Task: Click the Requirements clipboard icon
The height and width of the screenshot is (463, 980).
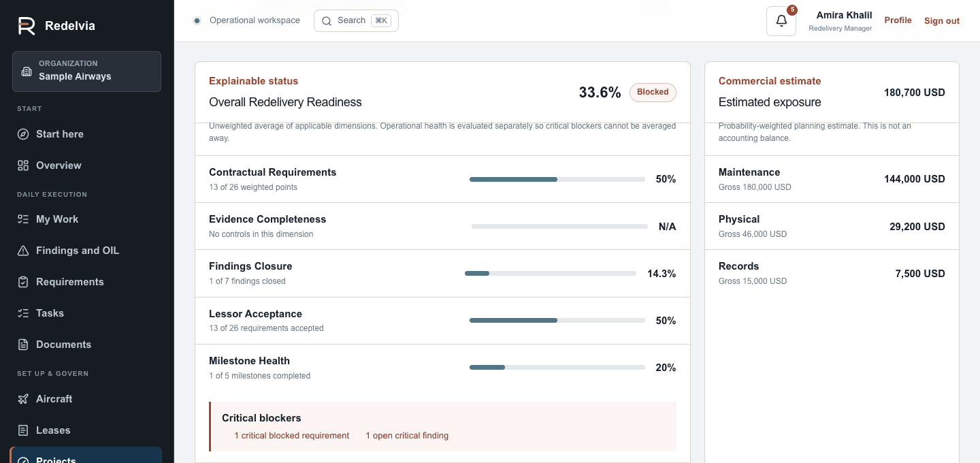Action: 23,282
